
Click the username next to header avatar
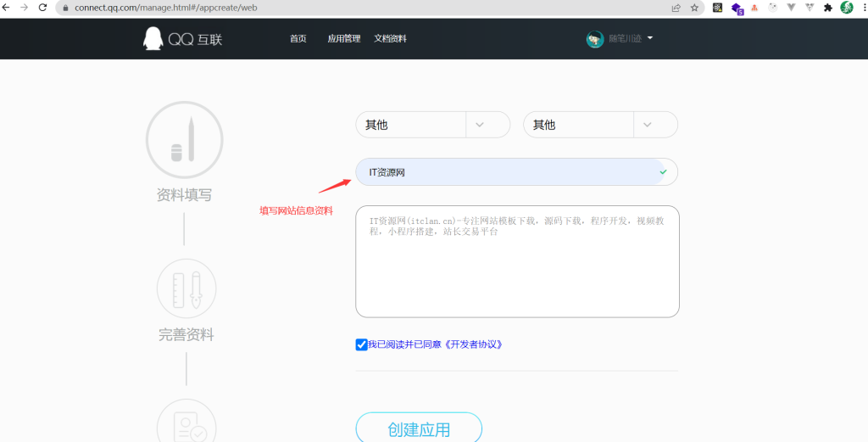click(x=626, y=39)
